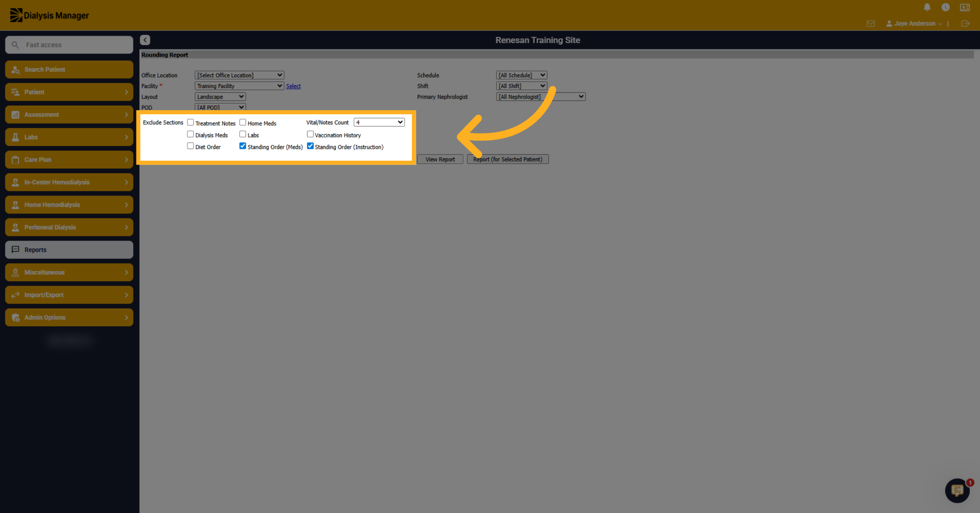The height and width of the screenshot is (513, 980).
Task: Open the Peritoneal Dialysis menu
Action: pyautogui.click(x=69, y=227)
